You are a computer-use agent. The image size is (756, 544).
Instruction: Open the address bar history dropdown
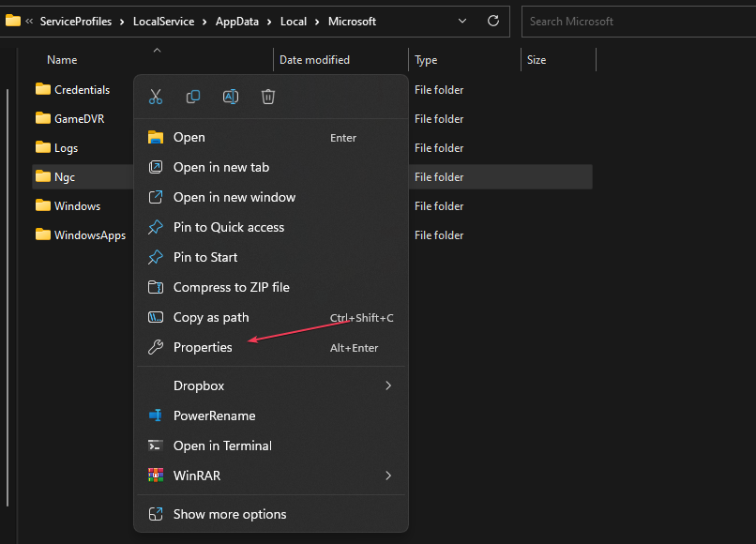[461, 21]
